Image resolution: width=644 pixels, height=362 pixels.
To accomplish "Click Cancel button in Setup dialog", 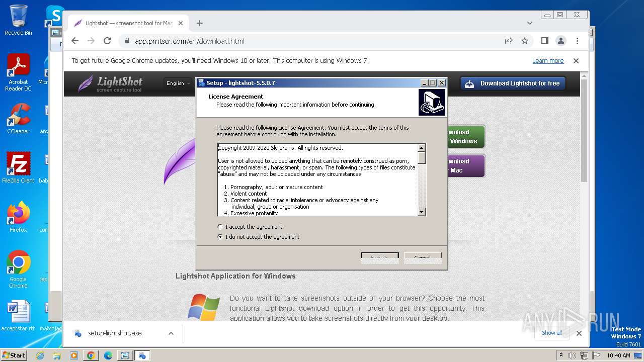I will coord(423,258).
